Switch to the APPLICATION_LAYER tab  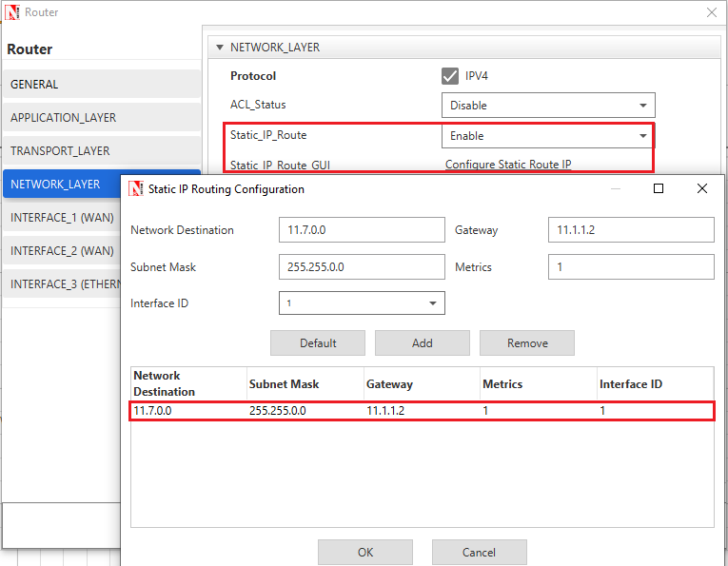(x=101, y=118)
